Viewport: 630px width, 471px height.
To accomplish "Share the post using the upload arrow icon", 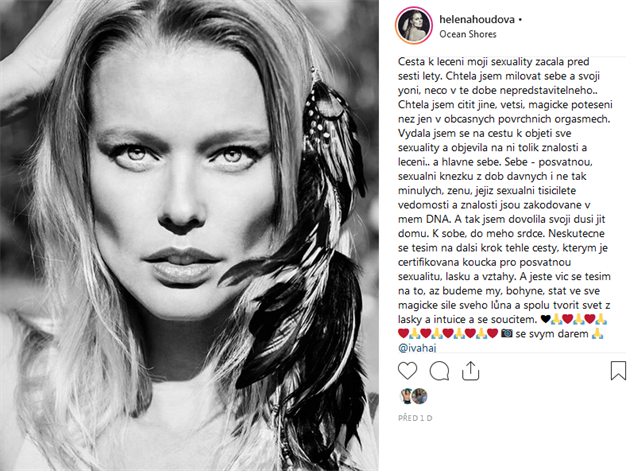I will coord(470,371).
